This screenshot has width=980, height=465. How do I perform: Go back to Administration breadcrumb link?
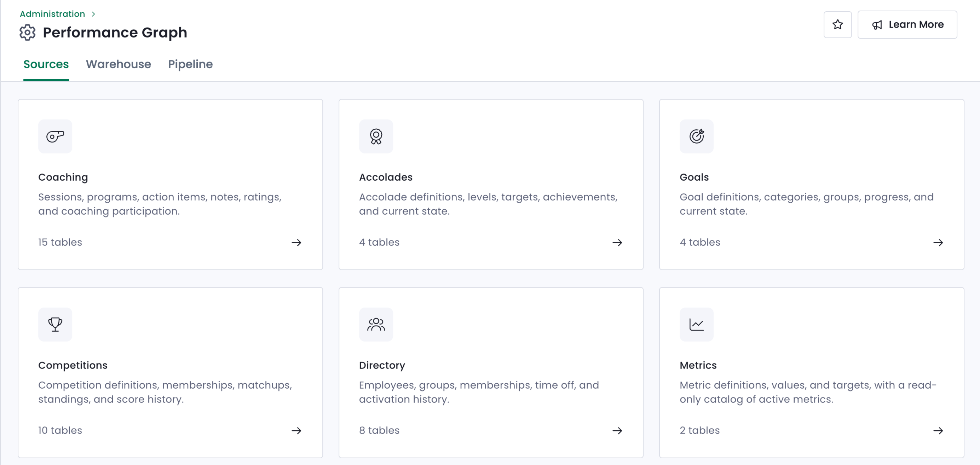[x=52, y=14]
